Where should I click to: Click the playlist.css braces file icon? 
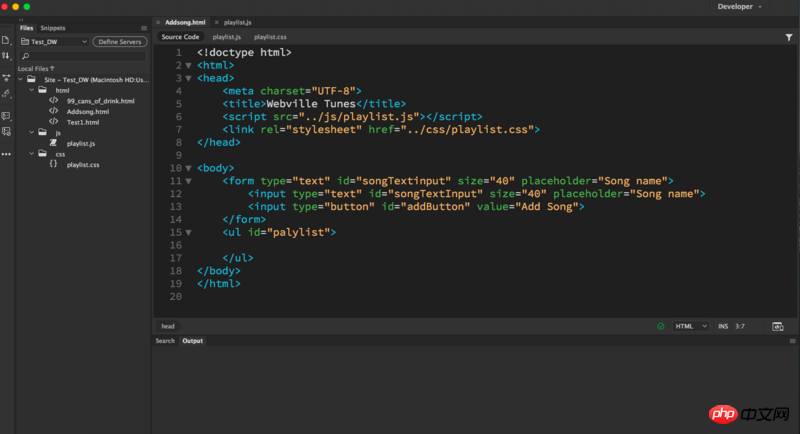point(54,164)
